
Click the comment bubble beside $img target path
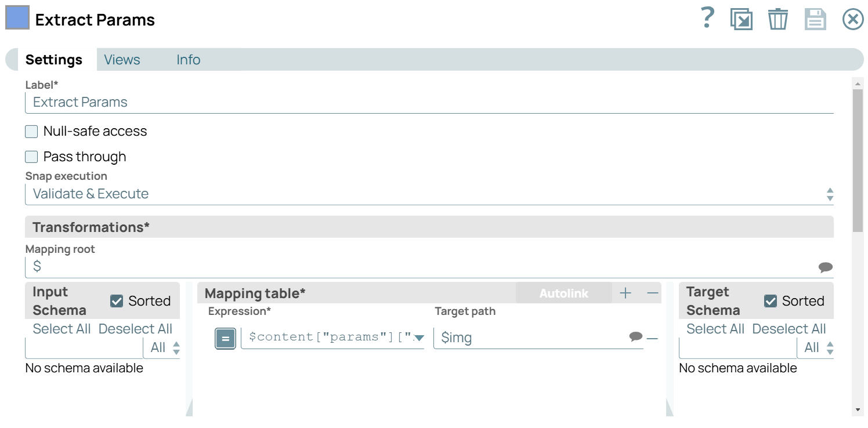pos(636,335)
